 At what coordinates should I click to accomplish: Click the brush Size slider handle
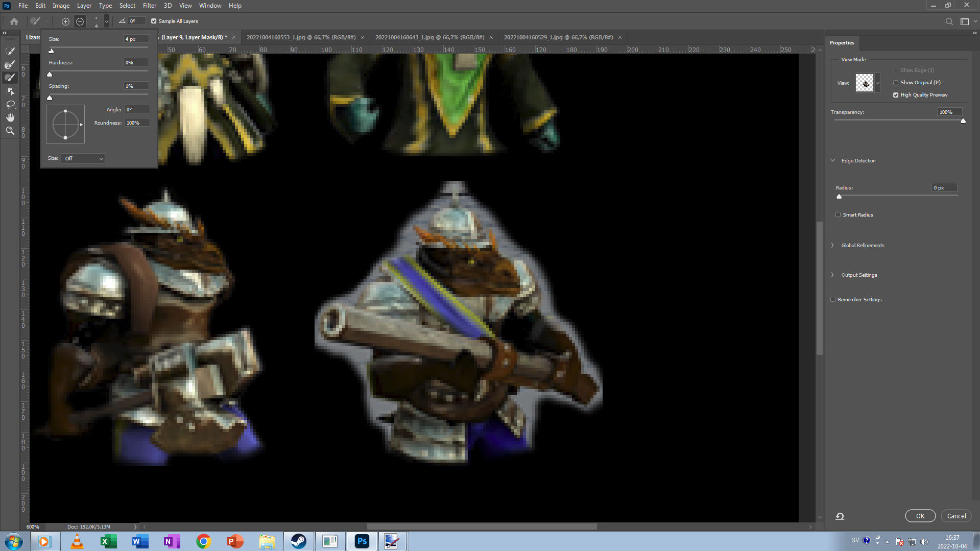51,51
